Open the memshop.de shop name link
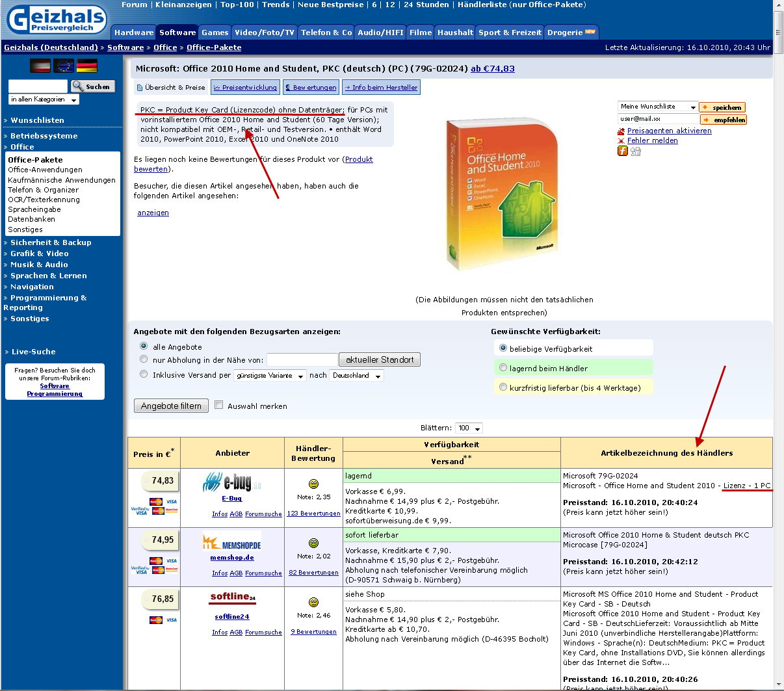 (x=232, y=558)
